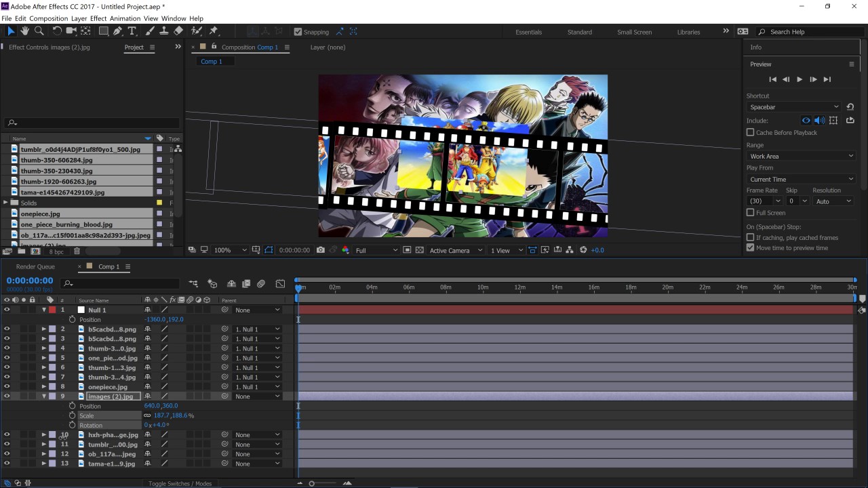Open parent dropdown of tama-e1...9.jpg layer
Image resolution: width=868 pixels, height=488 pixels.
click(x=257, y=464)
